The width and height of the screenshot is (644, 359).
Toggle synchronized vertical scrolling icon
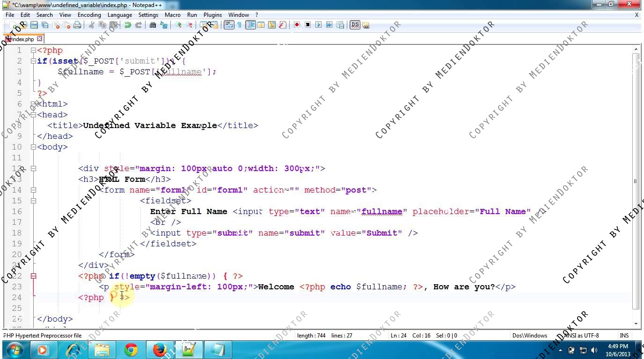pyautogui.click(x=204, y=25)
